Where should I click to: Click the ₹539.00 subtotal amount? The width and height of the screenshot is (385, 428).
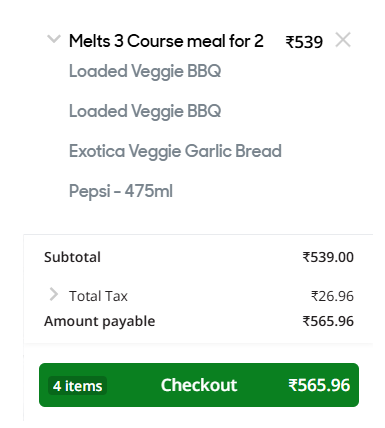click(328, 257)
